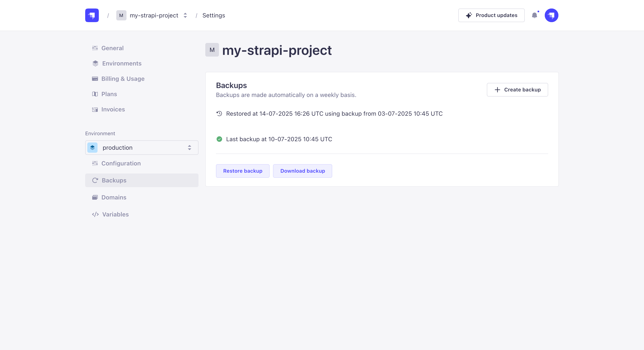Image resolution: width=644 pixels, height=350 pixels.
Task: Click the Domains browser window icon
Action: click(95, 198)
